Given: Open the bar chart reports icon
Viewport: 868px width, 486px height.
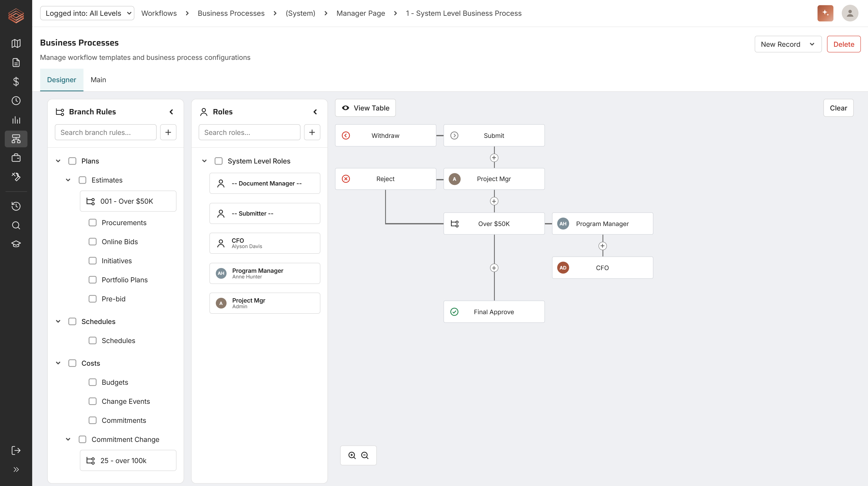Looking at the screenshot, I should pos(16,120).
